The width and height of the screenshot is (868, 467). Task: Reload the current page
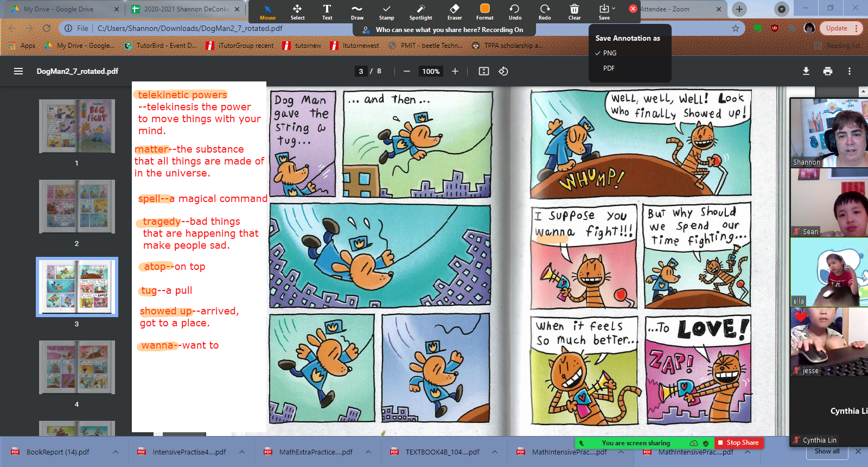coord(47,28)
